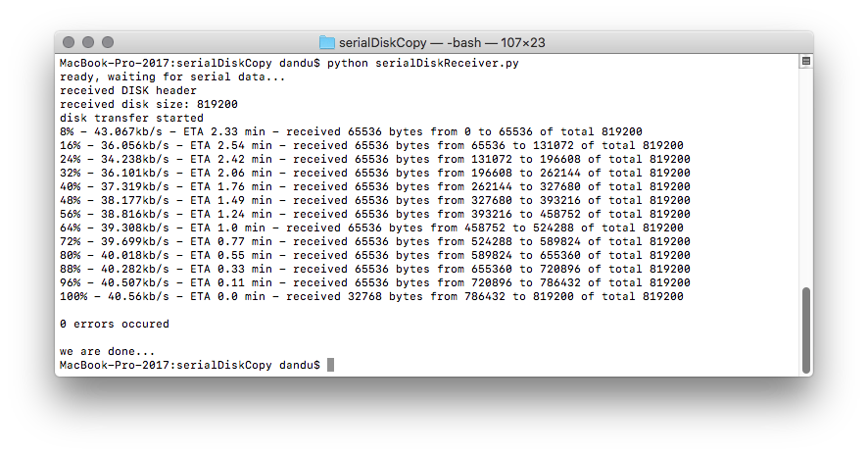Screen dimensions: 868x455
Task: Click the 'disk transfer started' line
Action: [x=131, y=118]
